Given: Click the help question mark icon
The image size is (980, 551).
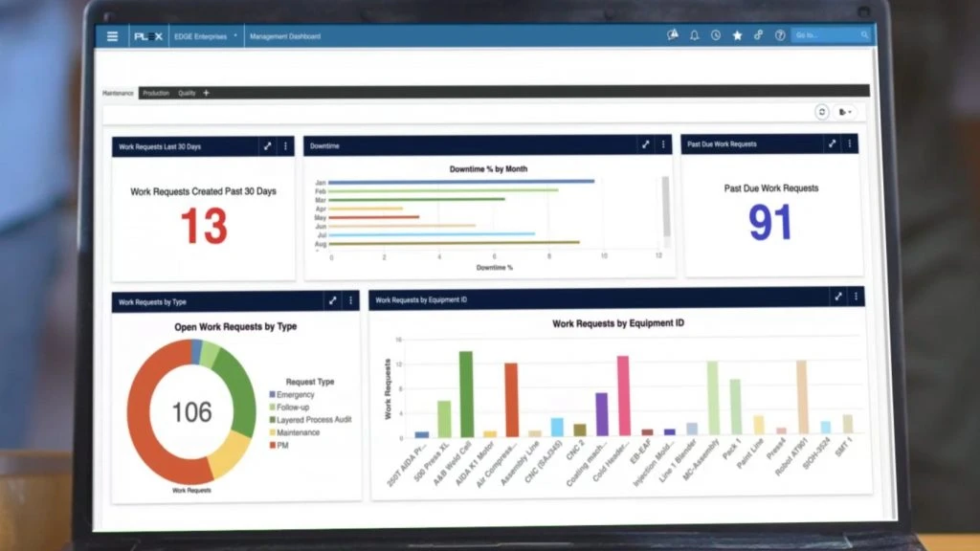Looking at the screenshot, I should pyautogui.click(x=779, y=35).
